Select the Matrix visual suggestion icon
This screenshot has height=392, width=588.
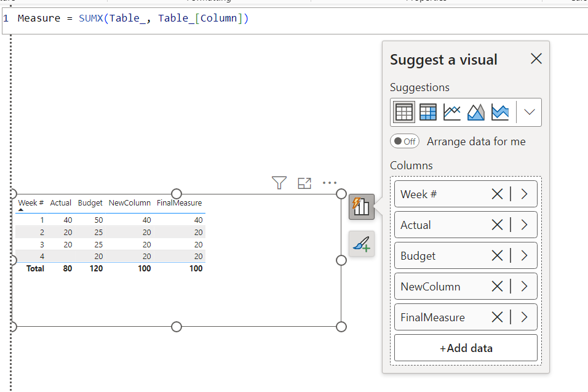[x=428, y=112]
